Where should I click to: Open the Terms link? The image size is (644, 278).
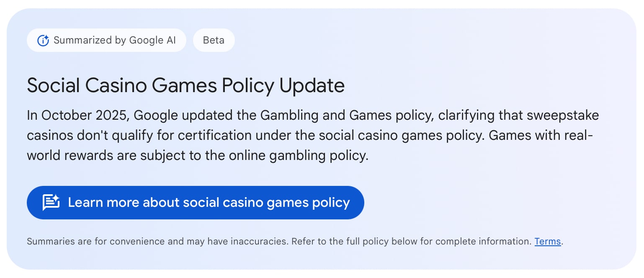point(547,242)
